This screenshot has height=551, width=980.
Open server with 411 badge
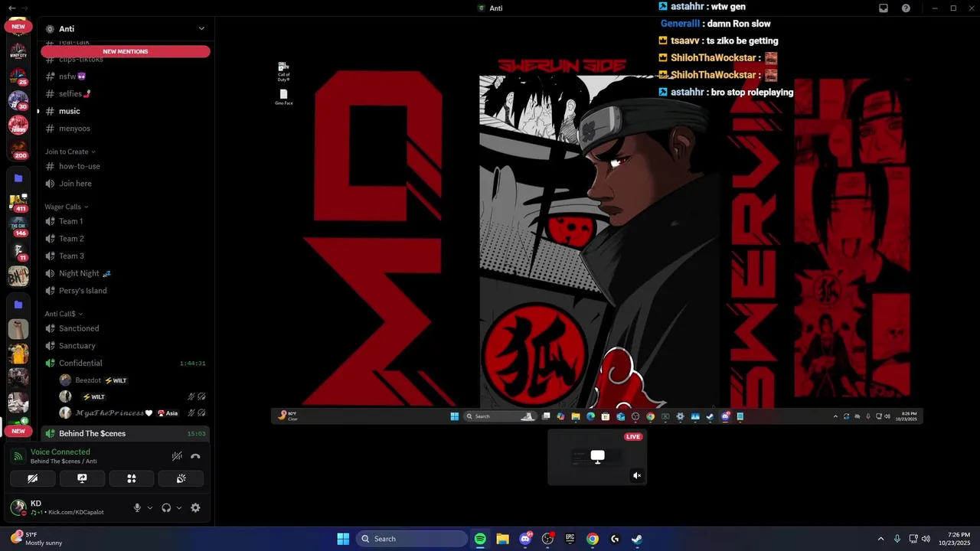point(18,203)
